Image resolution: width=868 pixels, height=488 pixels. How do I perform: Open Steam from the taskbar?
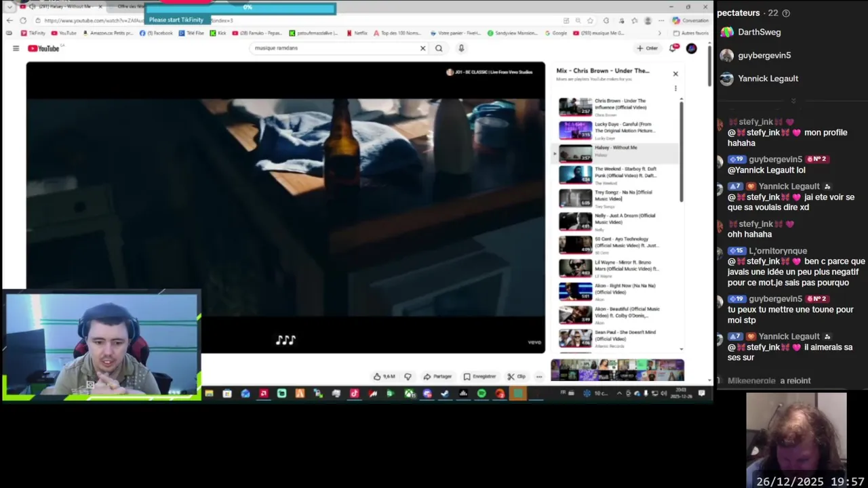tap(445, 394)
